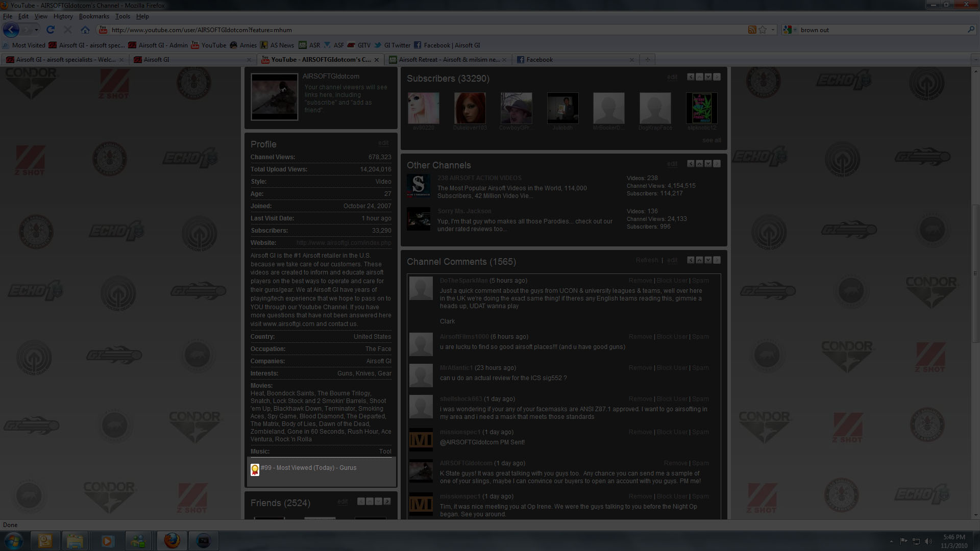Viewport: 980px width, 551px height.
Task: Open the Bookmarks menu
Action: [x=94, y=16]
